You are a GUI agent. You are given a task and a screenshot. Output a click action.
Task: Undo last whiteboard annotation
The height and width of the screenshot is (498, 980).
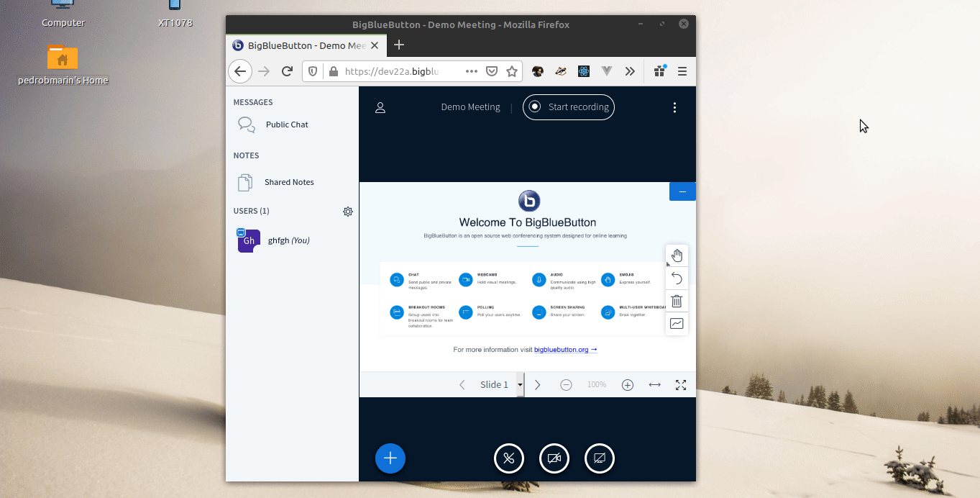677,279
